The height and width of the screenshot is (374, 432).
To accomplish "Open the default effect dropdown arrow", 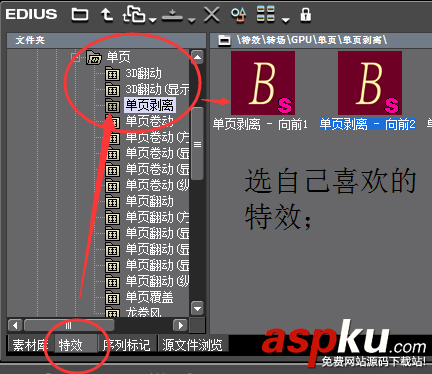I will click(x=192, y=20).
